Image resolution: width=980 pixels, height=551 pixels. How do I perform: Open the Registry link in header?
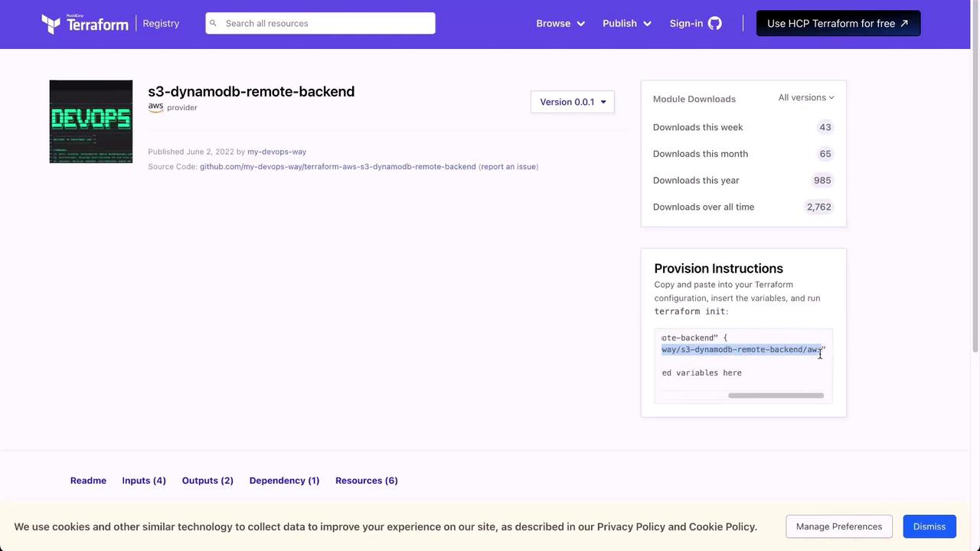click(x=161, y=23)
